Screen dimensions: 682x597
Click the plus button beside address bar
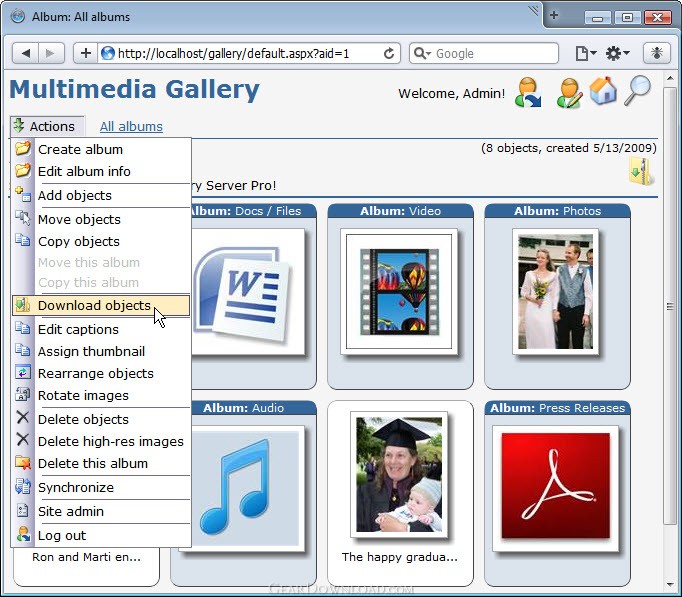point(86,53)
